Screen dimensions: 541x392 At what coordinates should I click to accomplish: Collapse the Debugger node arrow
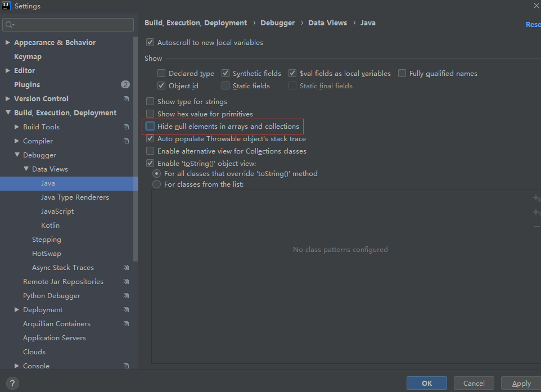coord(17,155)
